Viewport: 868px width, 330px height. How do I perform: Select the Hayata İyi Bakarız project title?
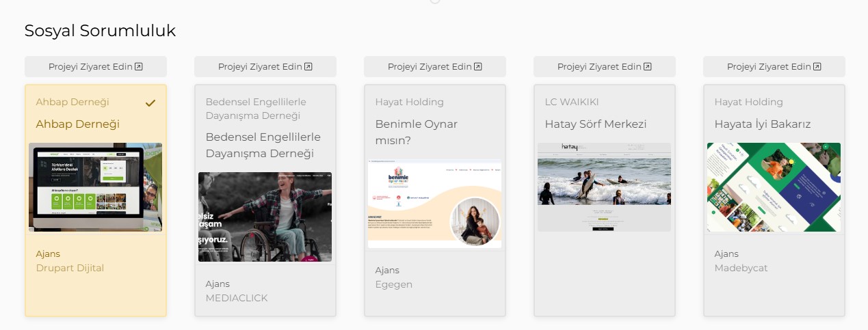763,124
